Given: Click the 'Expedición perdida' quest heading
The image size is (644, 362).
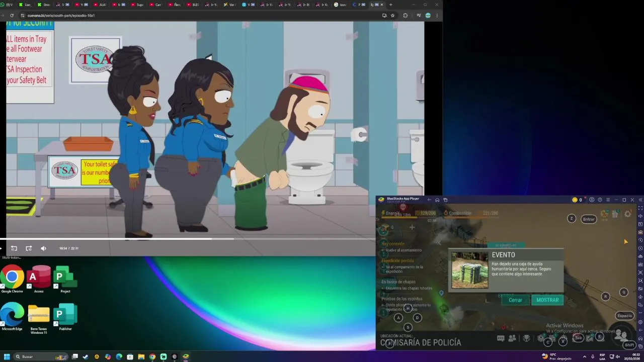Looking at the screenshot, I should coord(397,261).
